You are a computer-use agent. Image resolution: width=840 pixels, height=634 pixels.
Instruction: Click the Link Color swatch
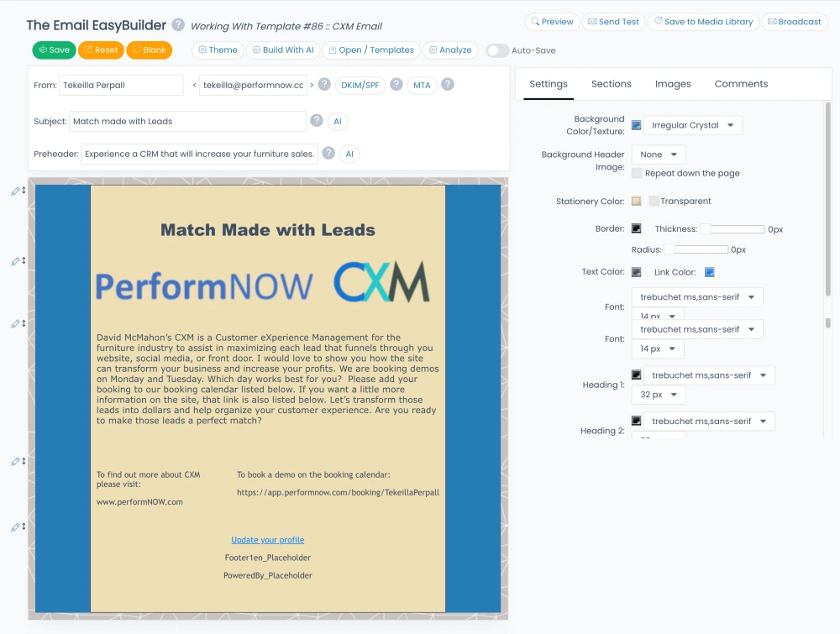709,272
